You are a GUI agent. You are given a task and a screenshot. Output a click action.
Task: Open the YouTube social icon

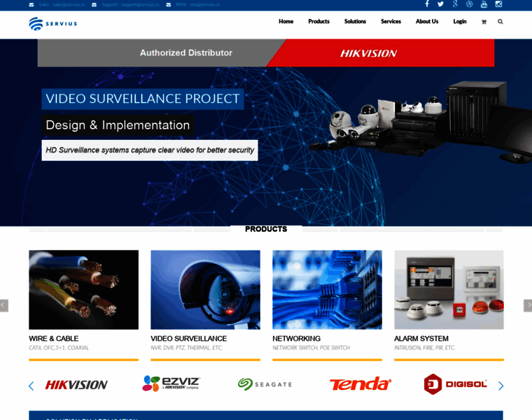point(484,4)
